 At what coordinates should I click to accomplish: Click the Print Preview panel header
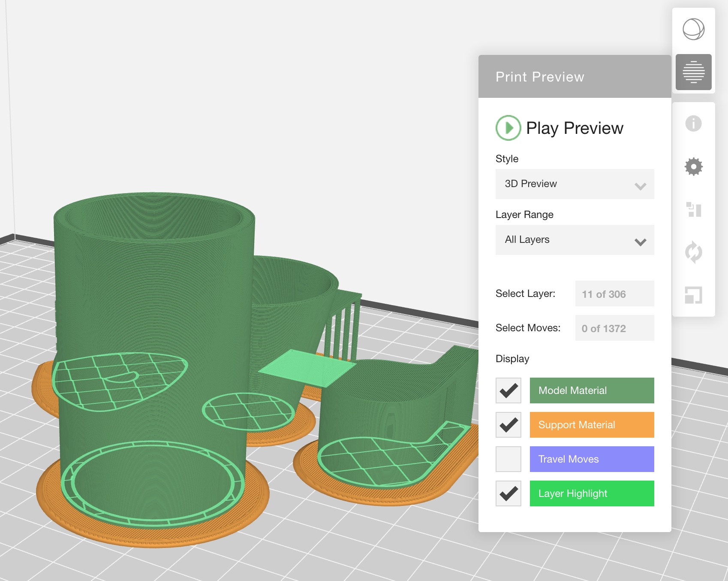[575, 77]
